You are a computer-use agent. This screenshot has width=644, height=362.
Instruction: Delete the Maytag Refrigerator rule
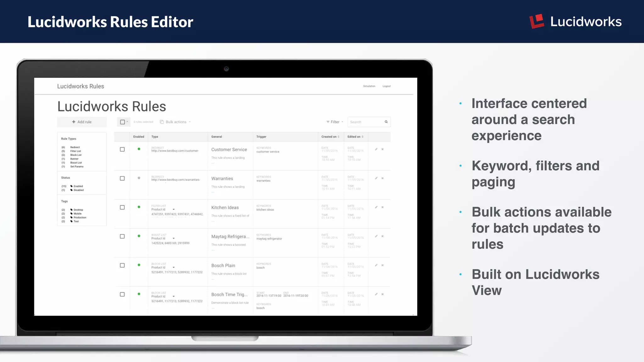[x=383, y=236]
